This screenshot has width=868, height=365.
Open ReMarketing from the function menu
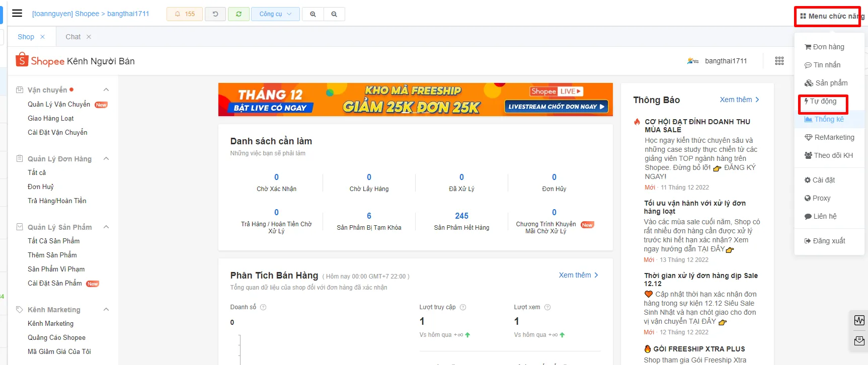[830, 137]
